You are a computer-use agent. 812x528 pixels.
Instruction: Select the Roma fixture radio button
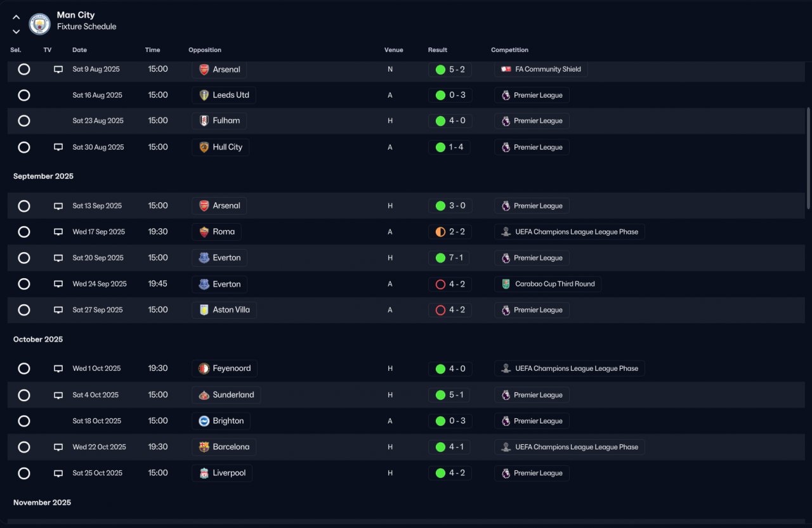click(x=24, y=232)
